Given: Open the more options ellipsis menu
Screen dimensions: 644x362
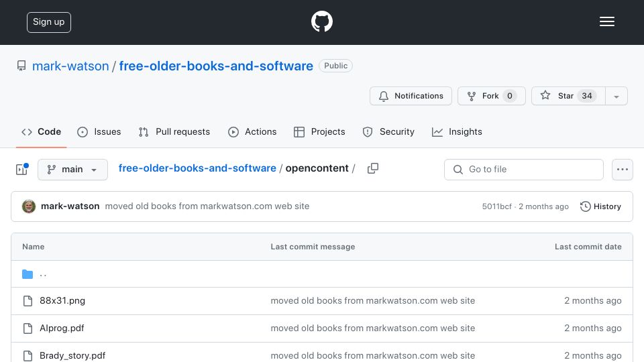Looking at the screenshot, I should coord(623,170).
